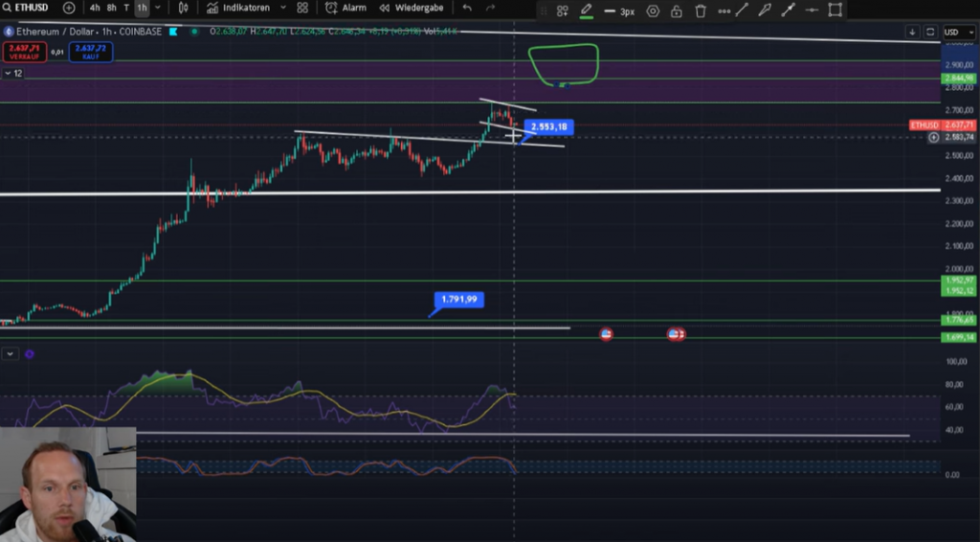This screenshot has width=980, height=542.
Task: Click the blue KAUF buy button
Action: [x=91, y=52]
